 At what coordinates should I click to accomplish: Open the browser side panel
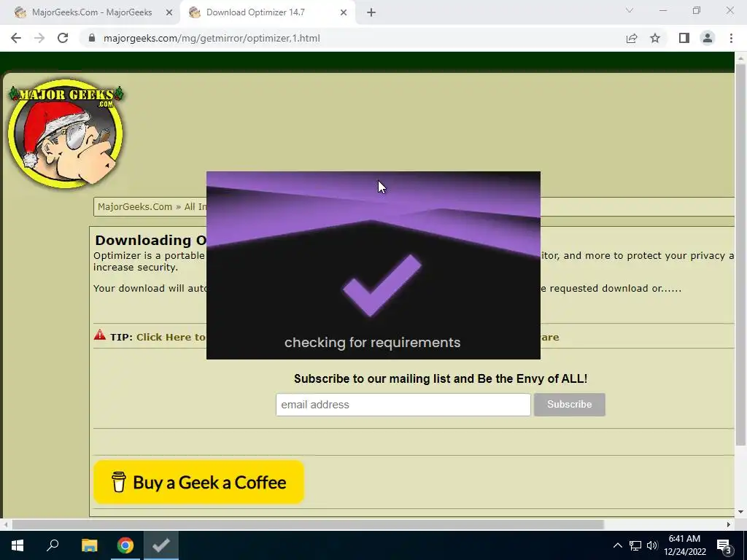684,38
